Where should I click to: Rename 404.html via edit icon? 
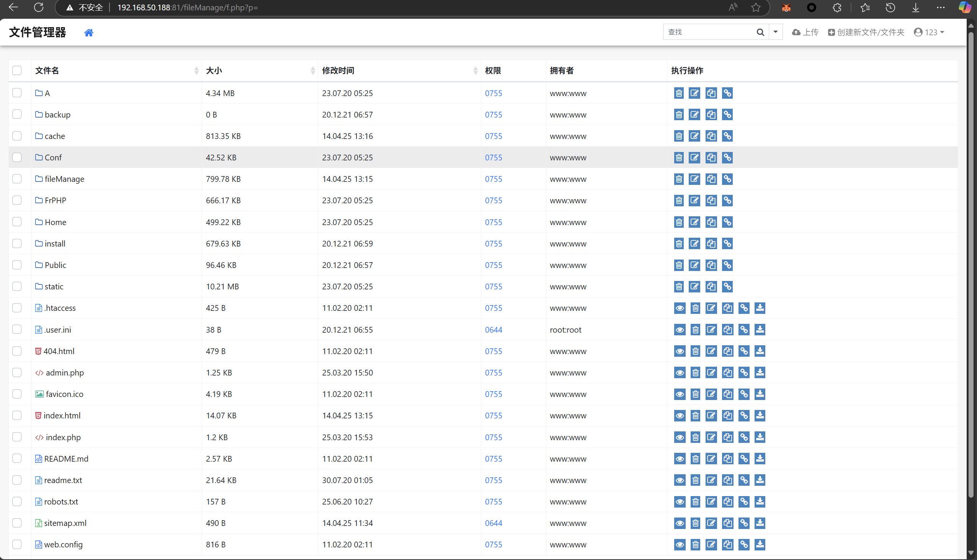[x=711, y=351]
